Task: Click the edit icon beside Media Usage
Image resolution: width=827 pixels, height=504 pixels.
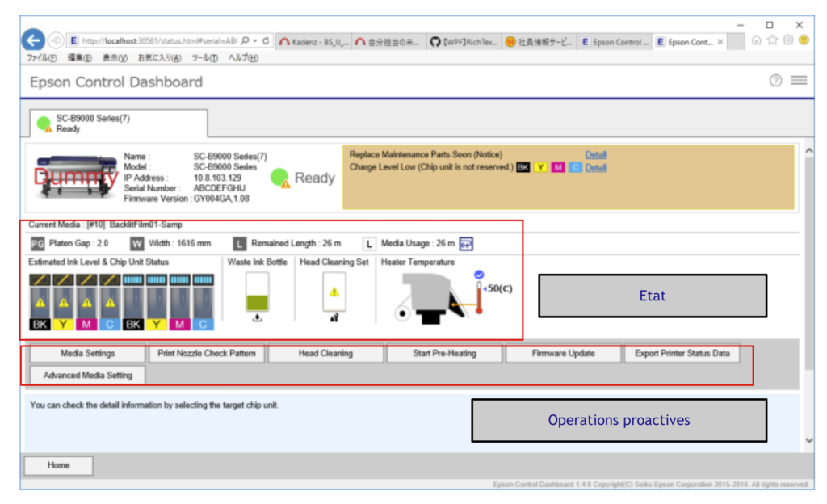Action: 466,244
